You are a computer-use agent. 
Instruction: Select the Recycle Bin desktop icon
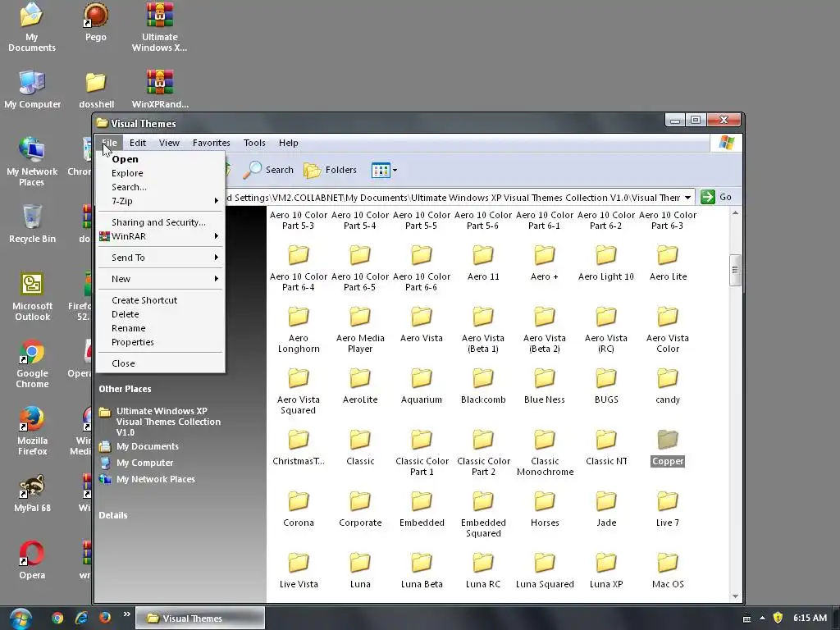pos(32,224)
